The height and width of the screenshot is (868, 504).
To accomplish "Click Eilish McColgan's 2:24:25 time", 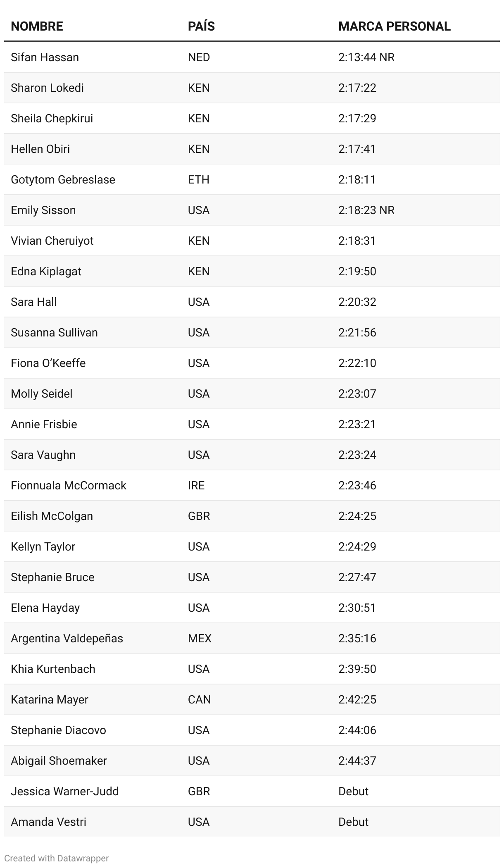I will tap(357, 516).
